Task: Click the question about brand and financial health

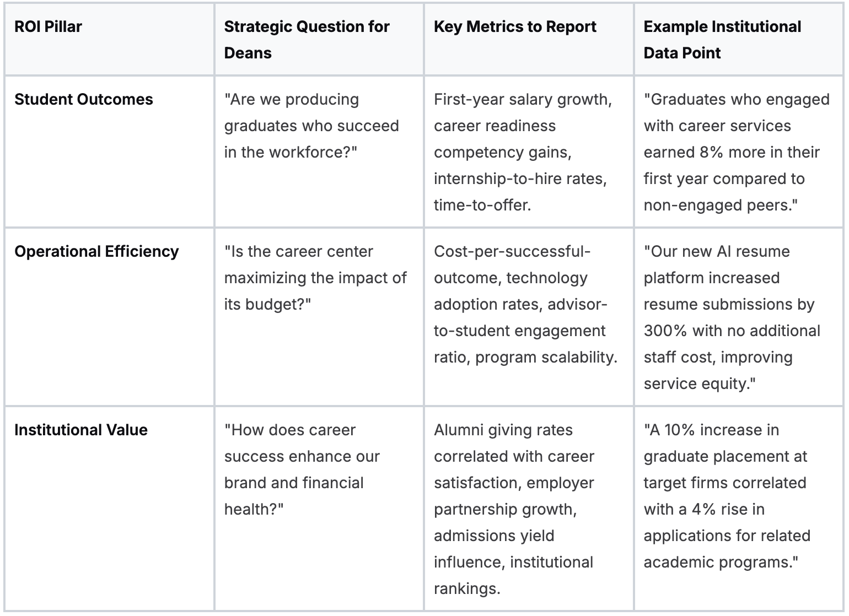Action: (302, 469)
